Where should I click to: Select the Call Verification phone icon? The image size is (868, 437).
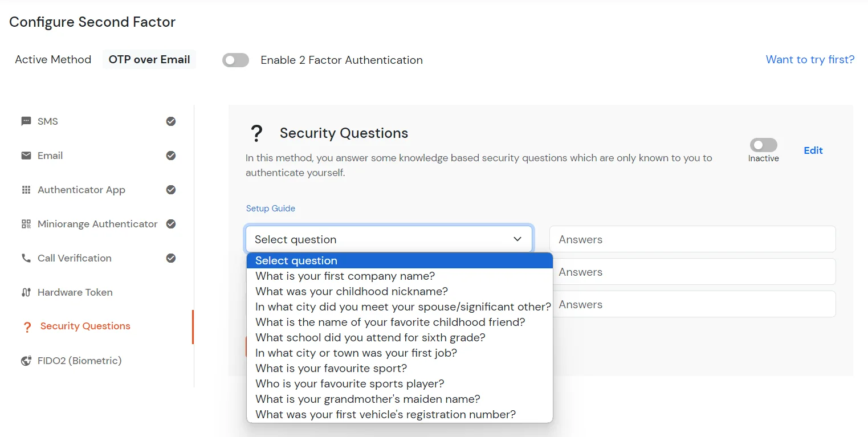click(x=26, y=258)
